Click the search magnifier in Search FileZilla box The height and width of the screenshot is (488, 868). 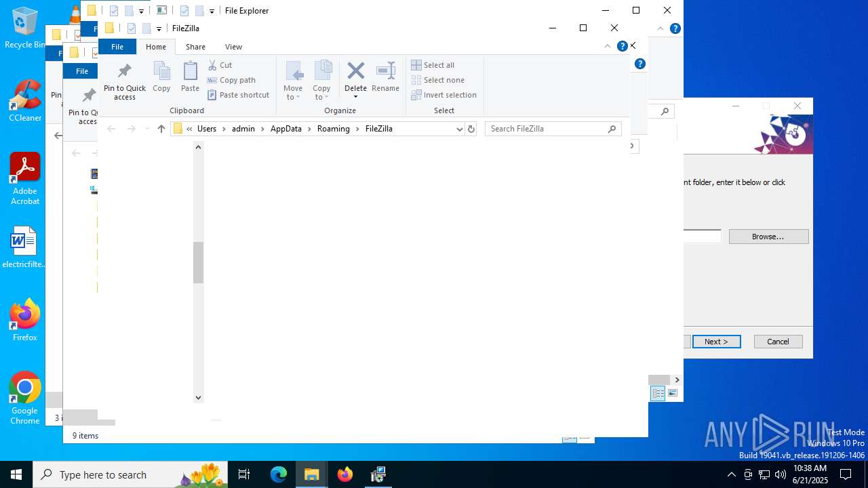tap(612, 129)
